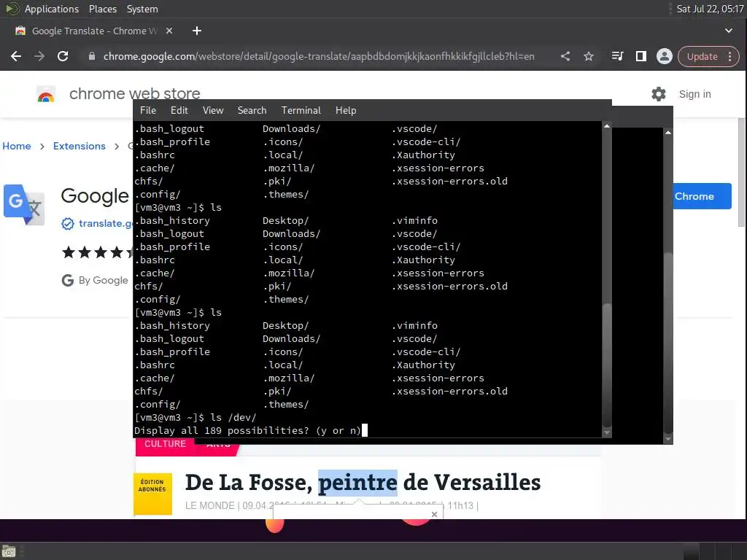The height and width of the screenshot is (560, 747).
Task: Click the rear terminal scrollbar up arrow
Action: (x=668, y=133)
